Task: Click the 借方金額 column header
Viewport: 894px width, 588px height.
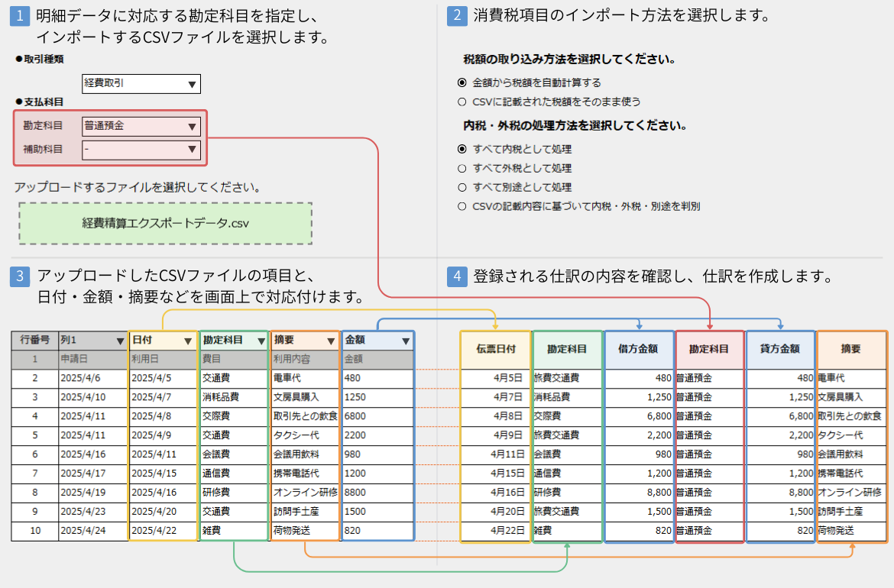Action: (639, 349)
